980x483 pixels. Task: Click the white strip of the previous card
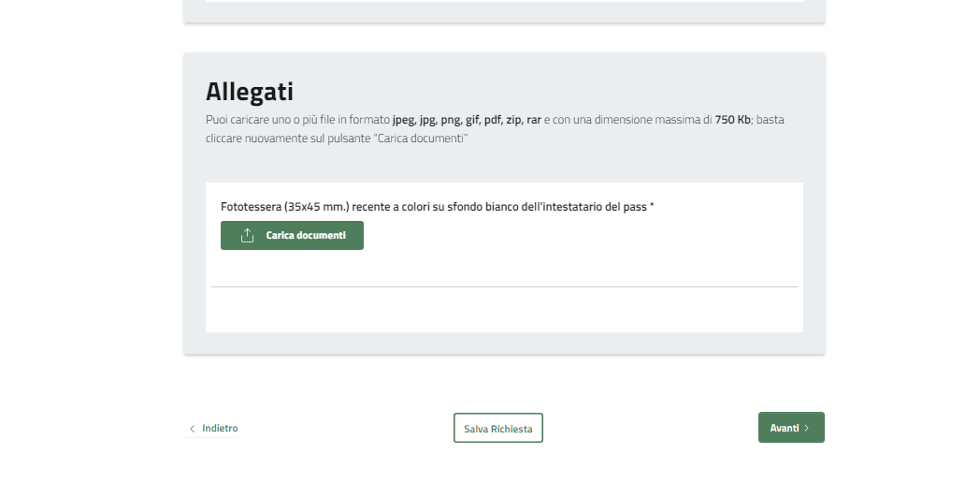504,1
